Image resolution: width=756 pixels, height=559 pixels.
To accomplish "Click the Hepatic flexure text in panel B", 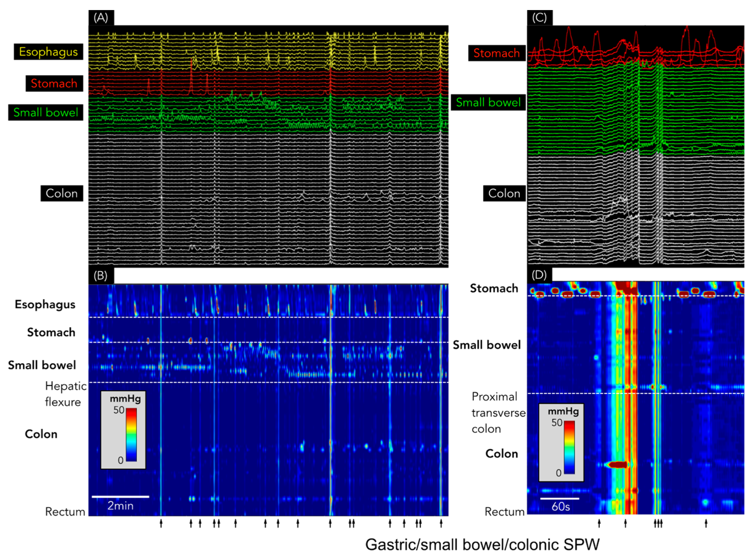I will tap(65, 394).
